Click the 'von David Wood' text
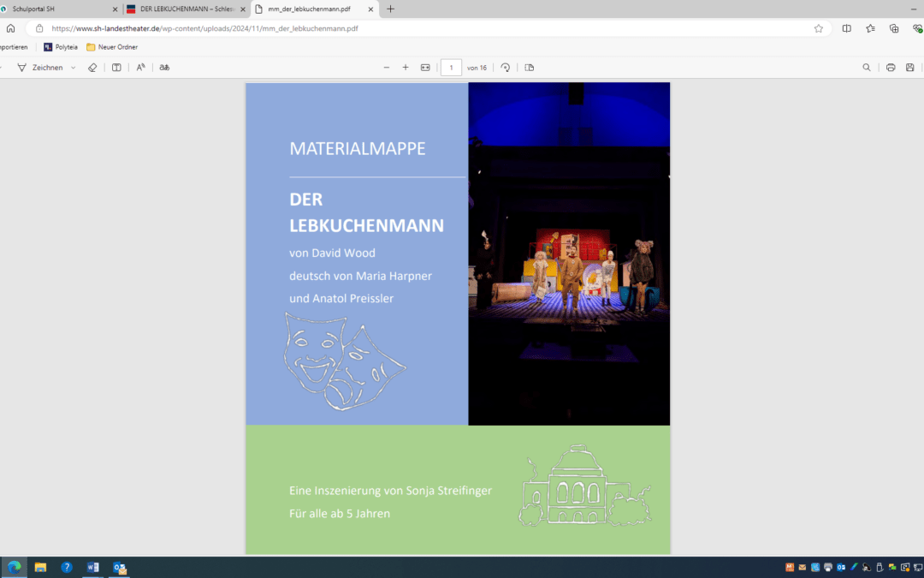 point(332,253)
